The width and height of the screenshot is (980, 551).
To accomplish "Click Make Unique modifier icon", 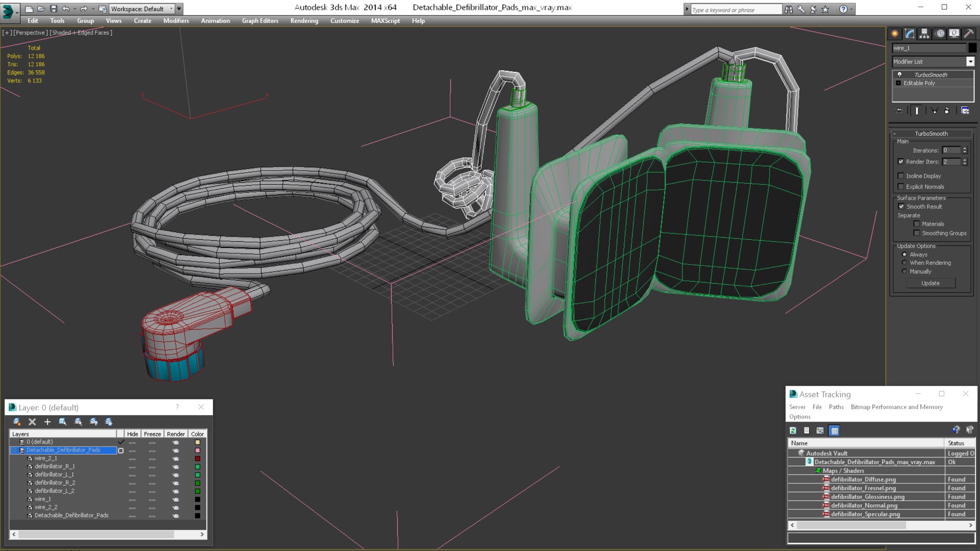I will [935, 110].
